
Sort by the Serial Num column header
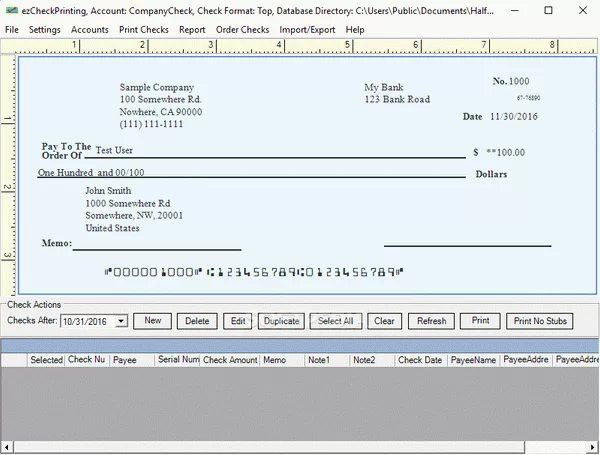(x=177, y=360)
